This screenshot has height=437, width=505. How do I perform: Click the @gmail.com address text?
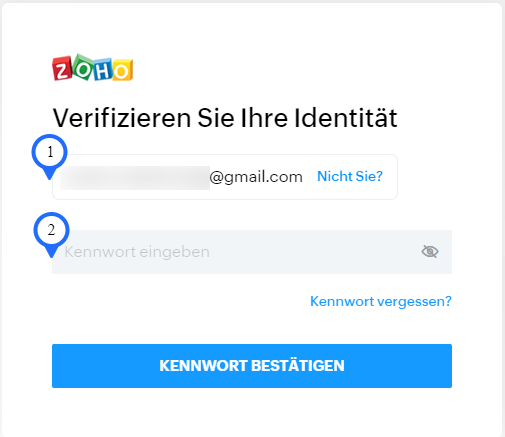click(256, 177)
